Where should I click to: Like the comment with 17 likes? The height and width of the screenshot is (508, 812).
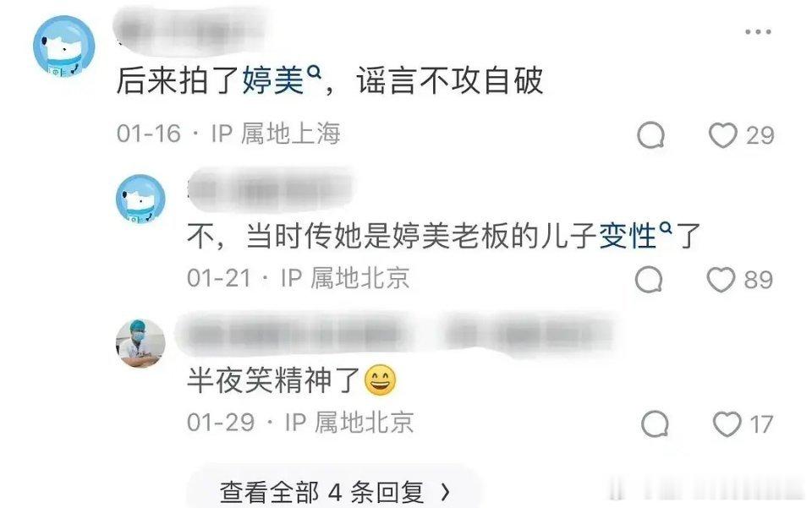[727, 423]
